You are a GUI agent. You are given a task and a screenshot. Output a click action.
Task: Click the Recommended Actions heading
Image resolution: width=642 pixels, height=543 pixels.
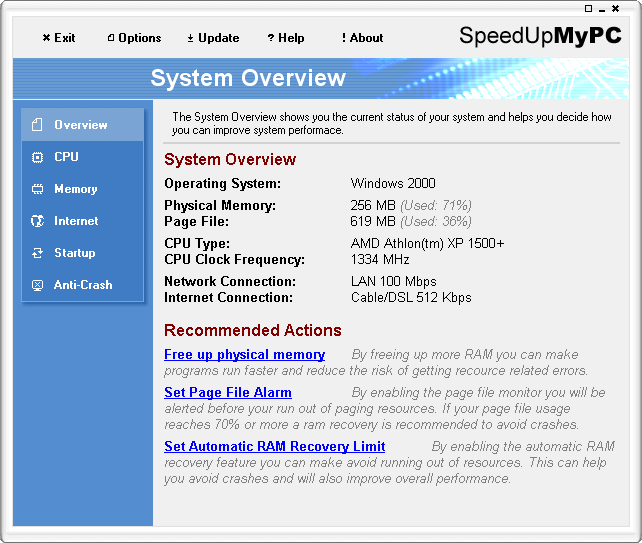click(x=253, y=330)
